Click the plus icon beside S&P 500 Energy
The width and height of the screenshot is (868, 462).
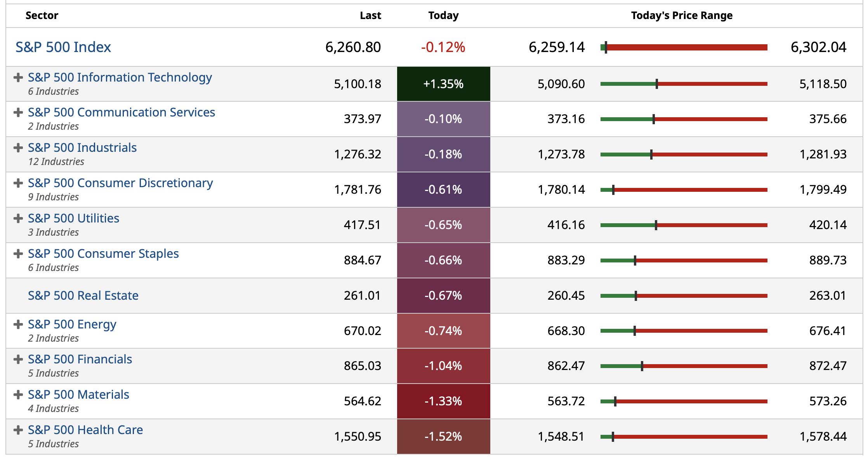[x=18, y=325]
